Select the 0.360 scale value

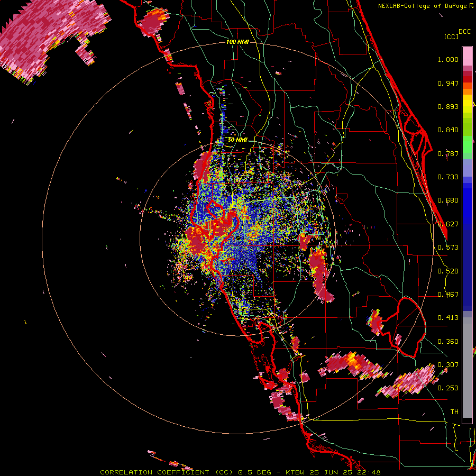tap(448, 342)
